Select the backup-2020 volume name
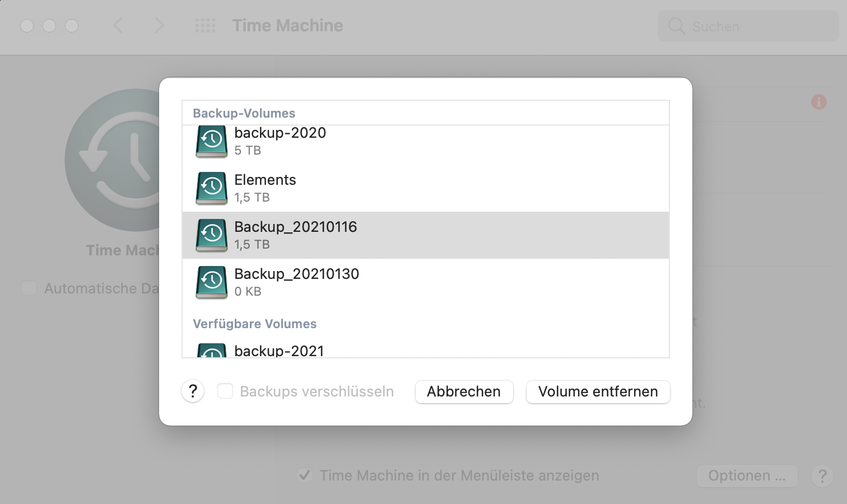Image resolution: width=847 pixels, height=504 pixels. [x=280, y=133]
